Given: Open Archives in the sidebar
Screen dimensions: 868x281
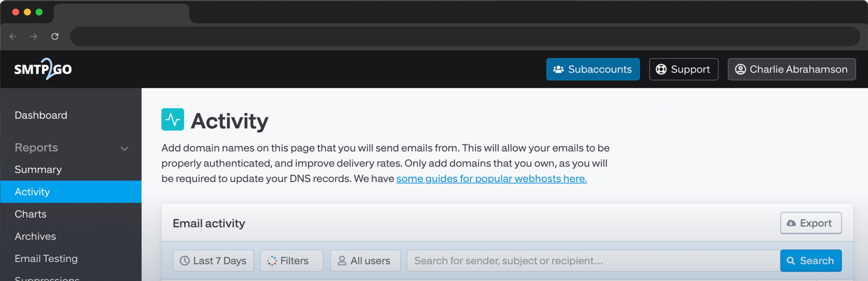Looking at the screenshot, I should [35, 236].
